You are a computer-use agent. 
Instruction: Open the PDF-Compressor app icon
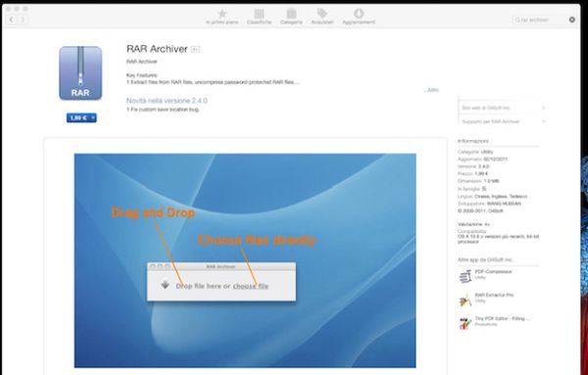point(465,276)
